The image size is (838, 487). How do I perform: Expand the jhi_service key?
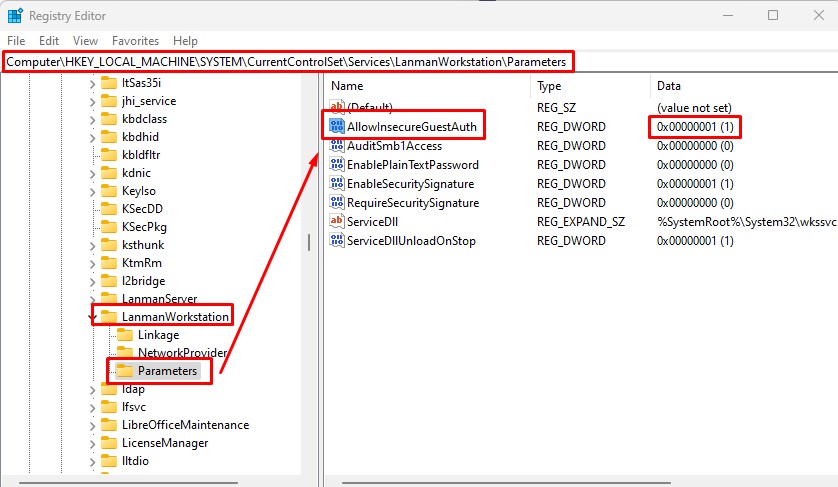(92, 102)
